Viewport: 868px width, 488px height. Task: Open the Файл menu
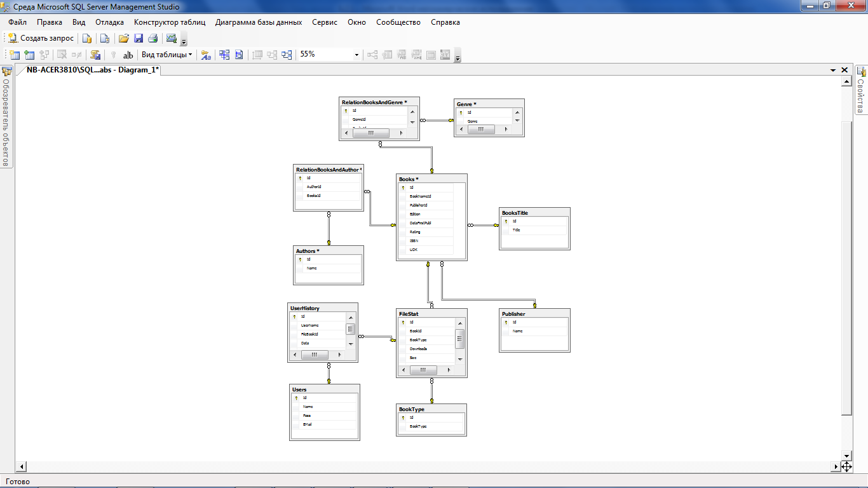[17, 22]
